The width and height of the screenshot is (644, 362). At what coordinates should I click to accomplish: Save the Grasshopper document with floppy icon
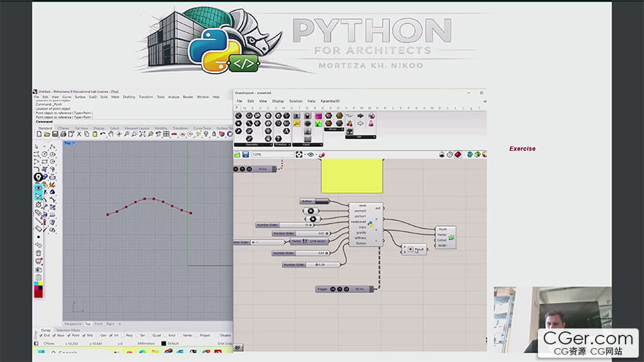[246, 154]
